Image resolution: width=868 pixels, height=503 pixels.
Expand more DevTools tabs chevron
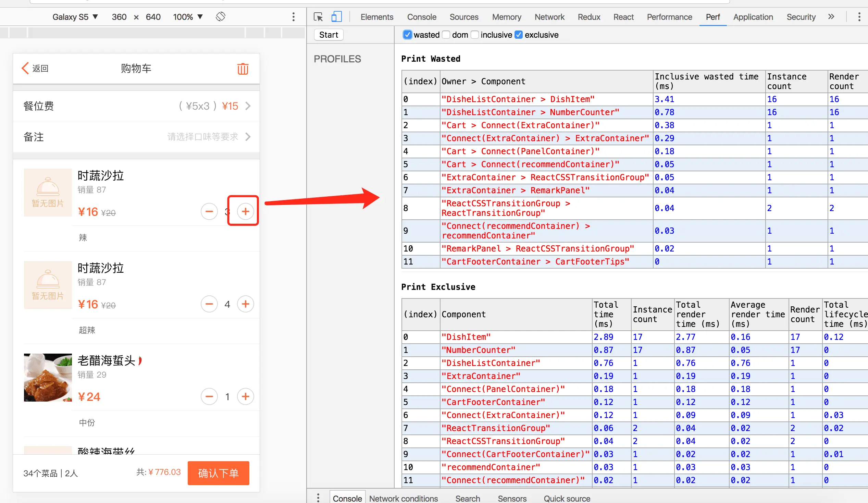(831, 17)
